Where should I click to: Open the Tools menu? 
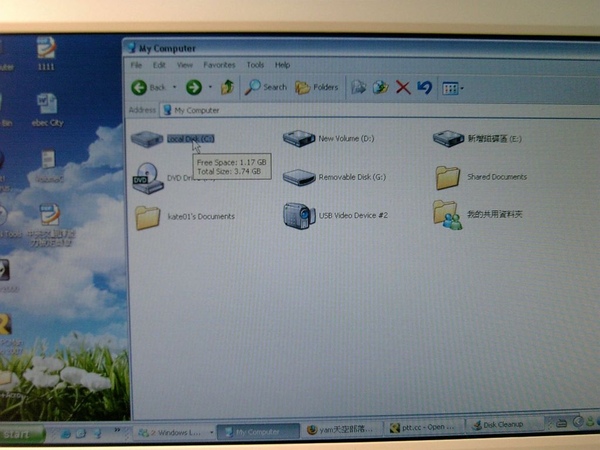coord(255,65)
